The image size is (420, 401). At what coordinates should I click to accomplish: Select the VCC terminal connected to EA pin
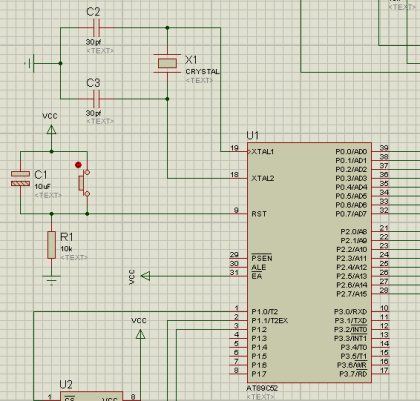[x=146, y=276]
